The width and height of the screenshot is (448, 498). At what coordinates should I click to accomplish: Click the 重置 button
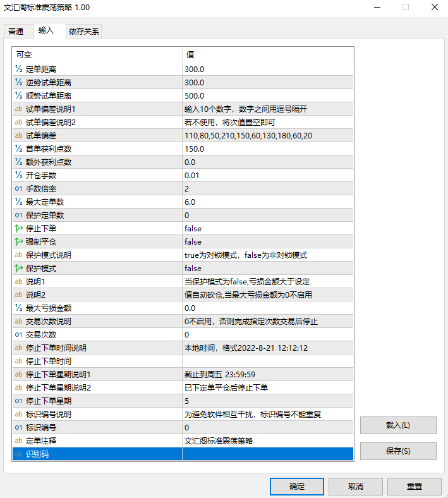(x=414, y=486)
